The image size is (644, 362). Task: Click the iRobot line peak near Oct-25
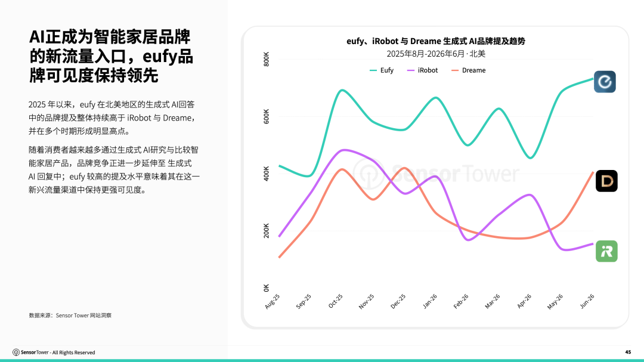point(344,150)
